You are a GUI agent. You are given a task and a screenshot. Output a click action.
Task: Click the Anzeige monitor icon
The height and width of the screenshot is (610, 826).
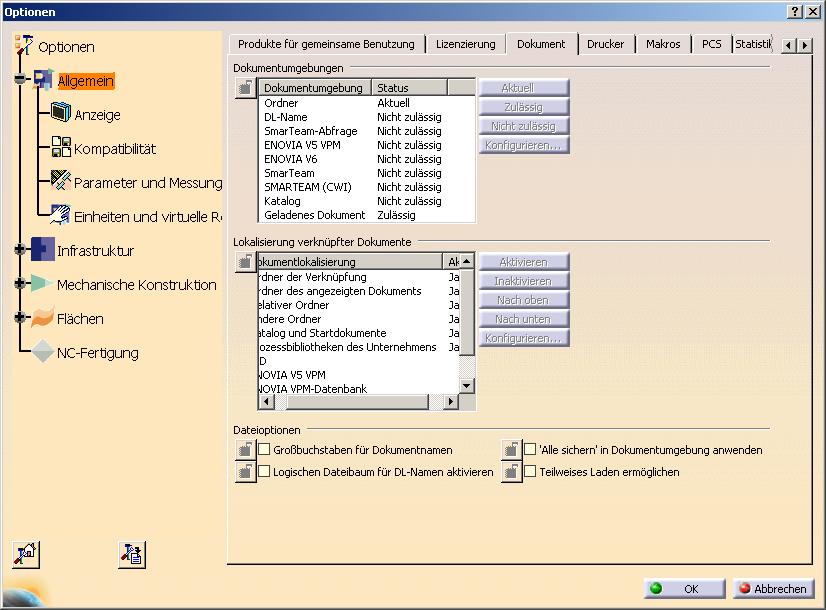pyautogui.click(x=61, y=112)
